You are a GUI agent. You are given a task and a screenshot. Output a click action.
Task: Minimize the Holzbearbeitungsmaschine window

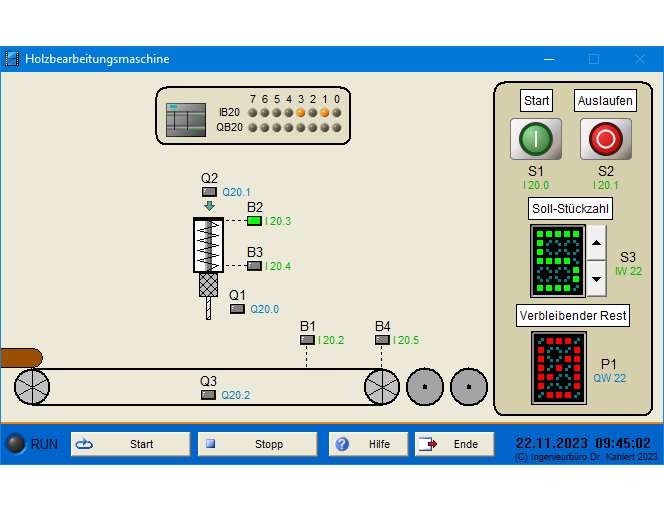tap(549, 59)
